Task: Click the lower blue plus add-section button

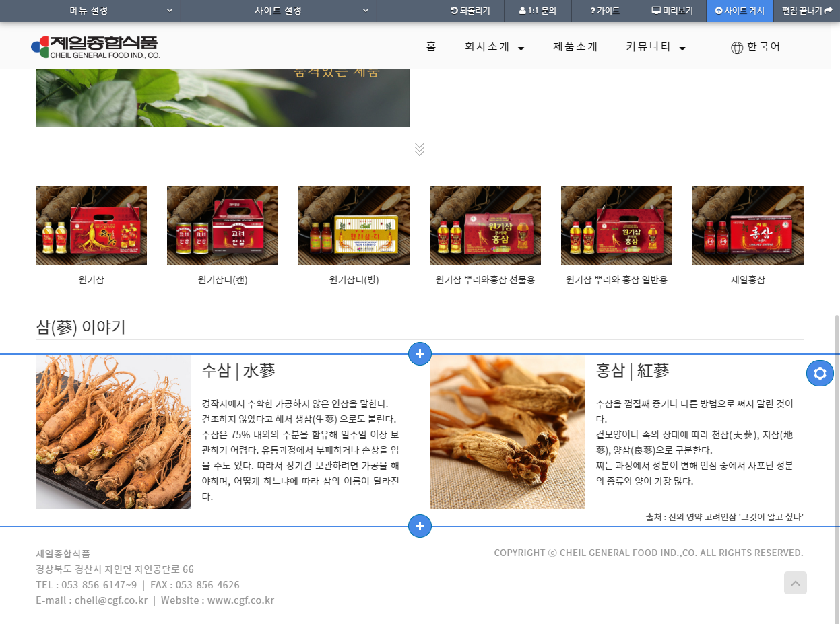Action: click(420, 526)
